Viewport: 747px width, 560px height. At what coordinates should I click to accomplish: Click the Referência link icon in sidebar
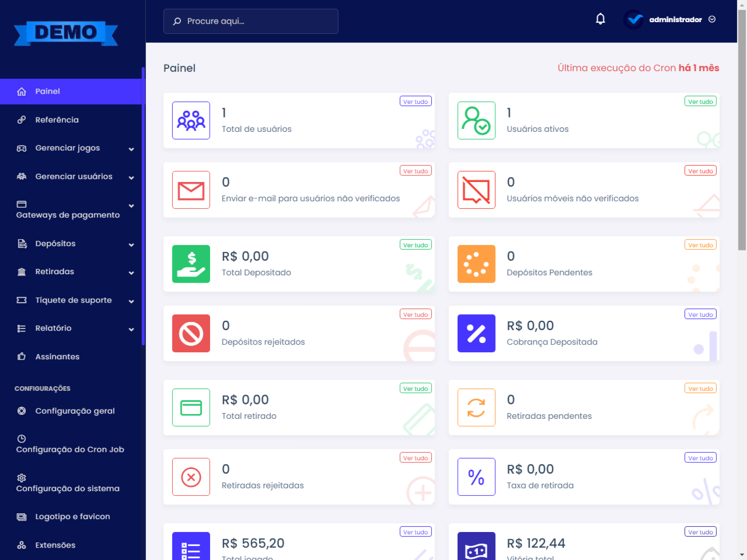[x=21, y=120]
